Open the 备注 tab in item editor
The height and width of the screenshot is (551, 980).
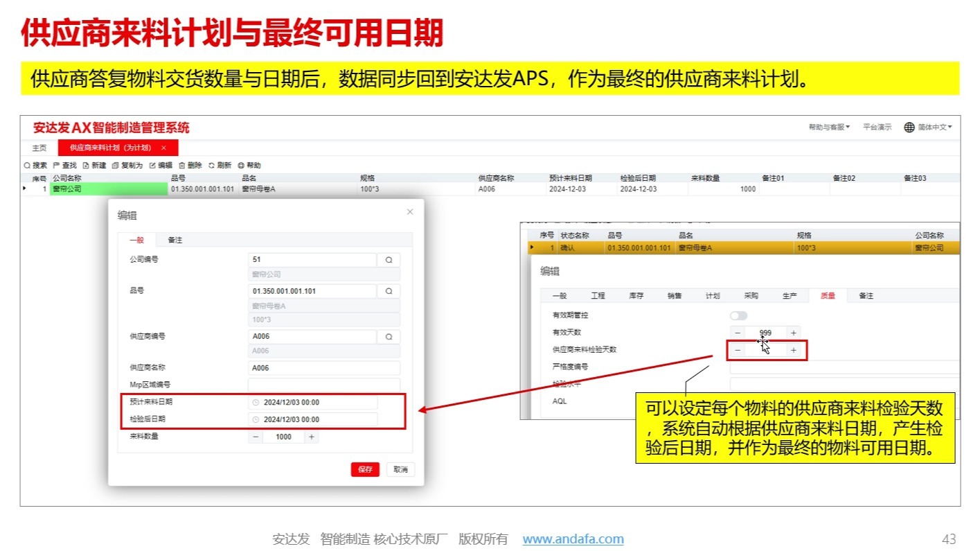coord(866,296)
